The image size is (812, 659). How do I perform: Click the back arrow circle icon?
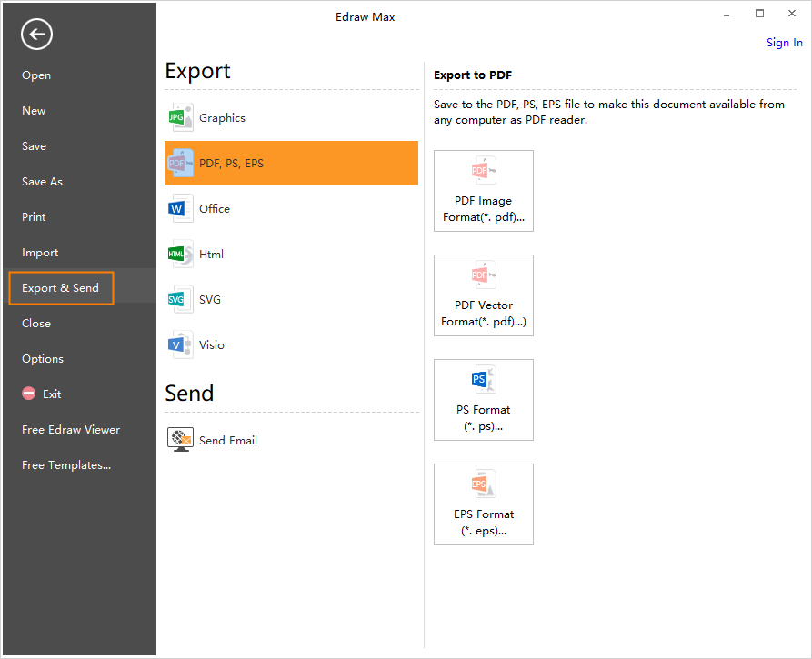pyautogui.click(x=36, y=35)
